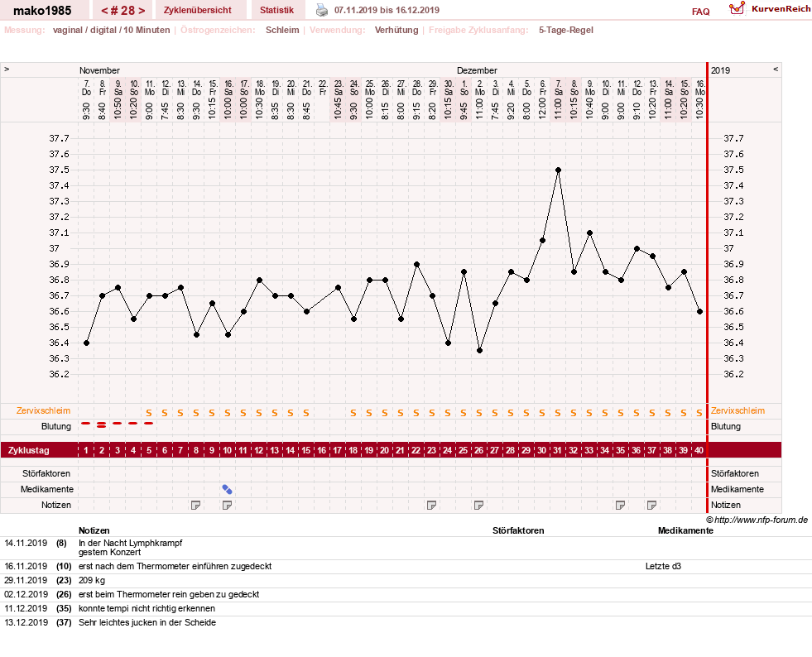This screenshot has width=812, height=657.
Task: Click the note 'konnte tempi nicht richtig erkennen'
Action: pos(147,608)
